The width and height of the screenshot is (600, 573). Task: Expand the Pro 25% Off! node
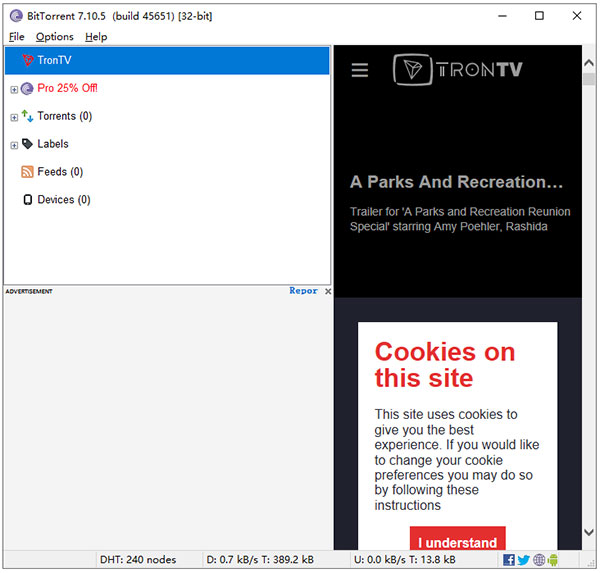[x=14, y=90]
